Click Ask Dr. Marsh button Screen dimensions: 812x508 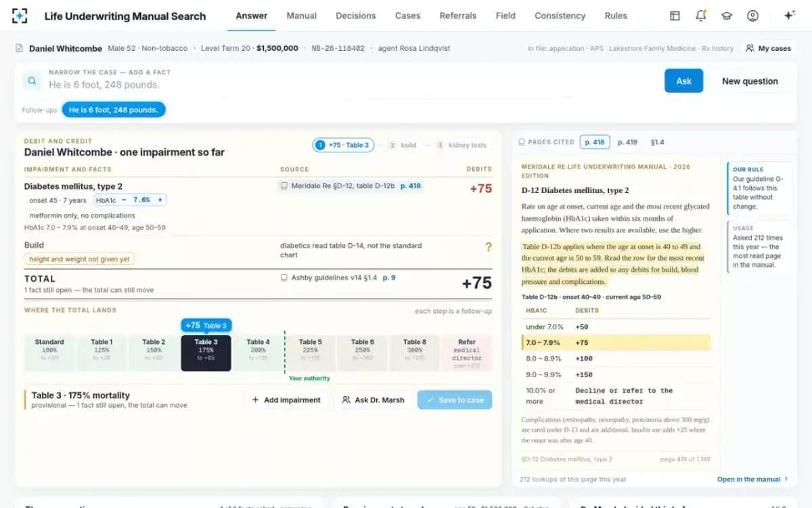[x=373, y=400]
